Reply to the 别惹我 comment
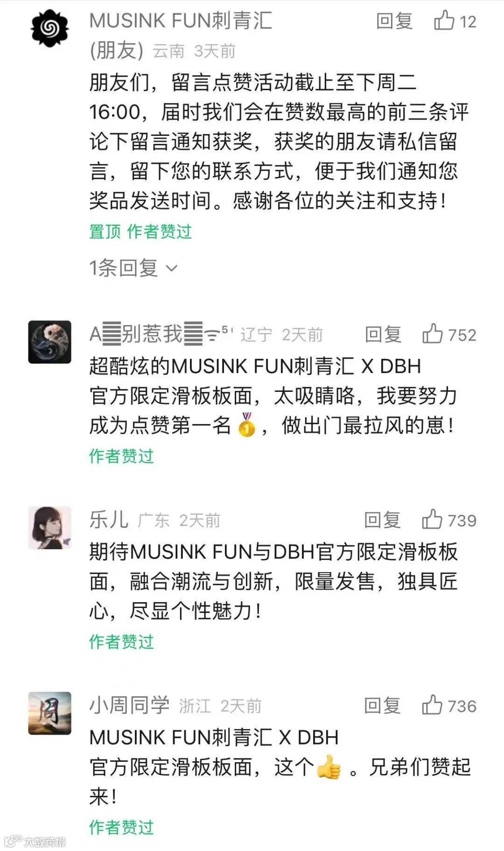 [383, 334]
